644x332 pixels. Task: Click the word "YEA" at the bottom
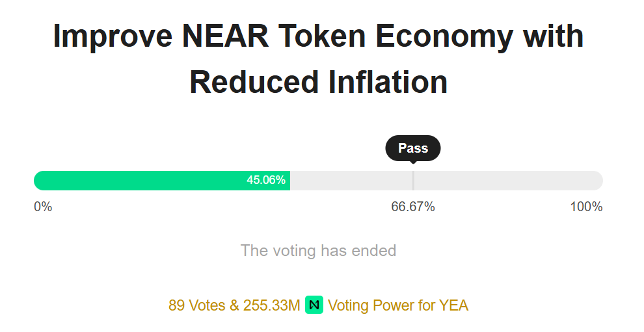453,305
